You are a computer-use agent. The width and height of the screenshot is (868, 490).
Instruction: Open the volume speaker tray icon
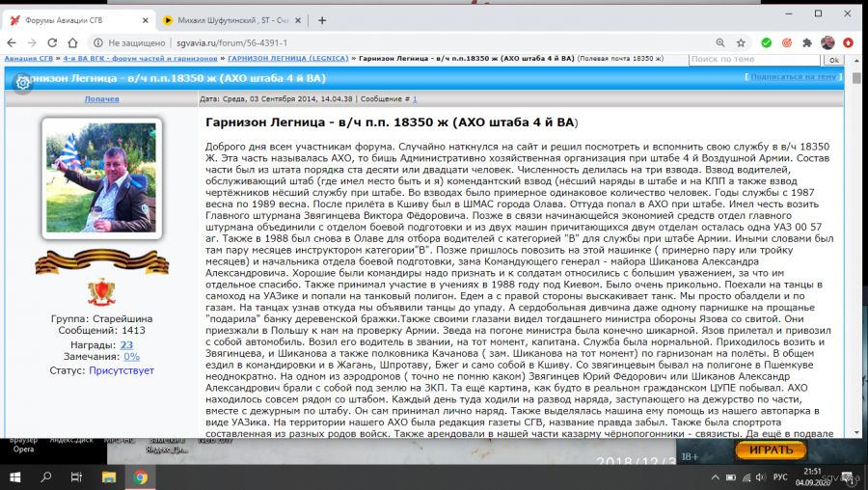[761, 477]
